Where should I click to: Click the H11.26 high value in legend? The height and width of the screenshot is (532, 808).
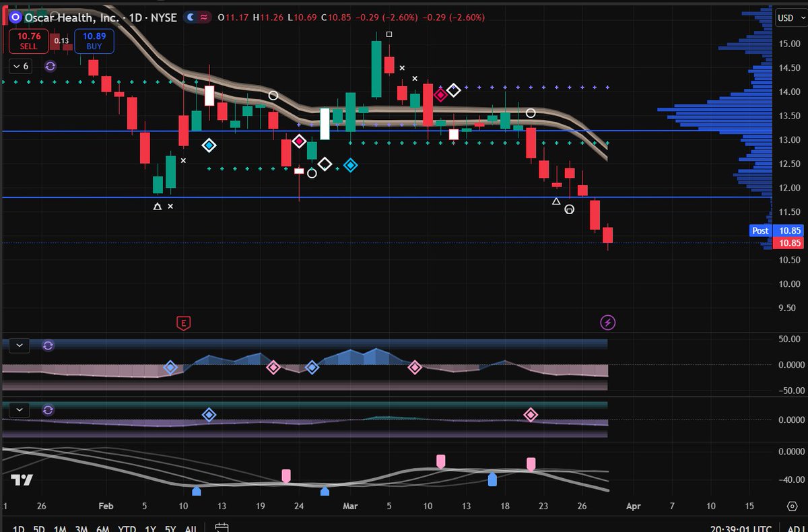pos(268,18)
